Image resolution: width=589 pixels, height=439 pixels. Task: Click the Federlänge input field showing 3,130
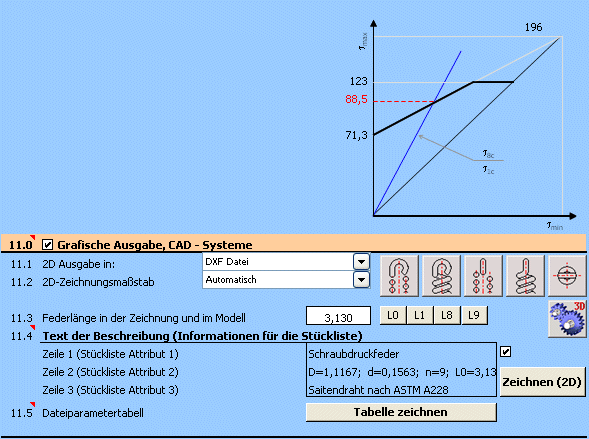(x=338, y=316)
